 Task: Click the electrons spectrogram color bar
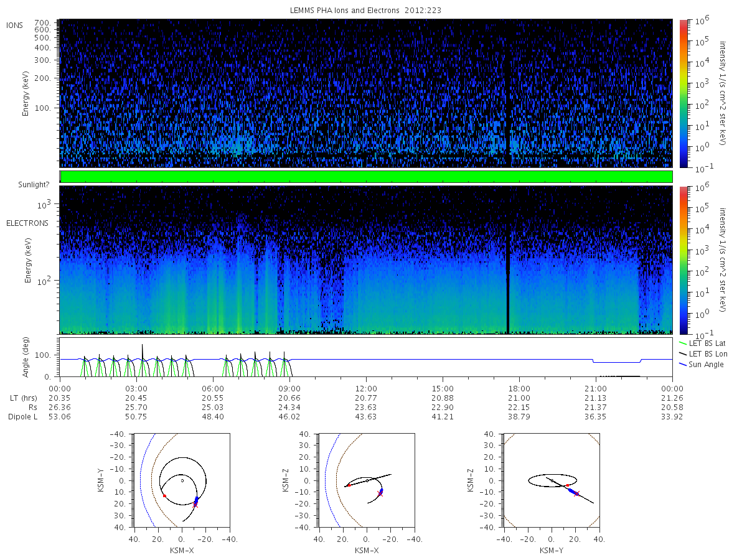pos(683,259)
